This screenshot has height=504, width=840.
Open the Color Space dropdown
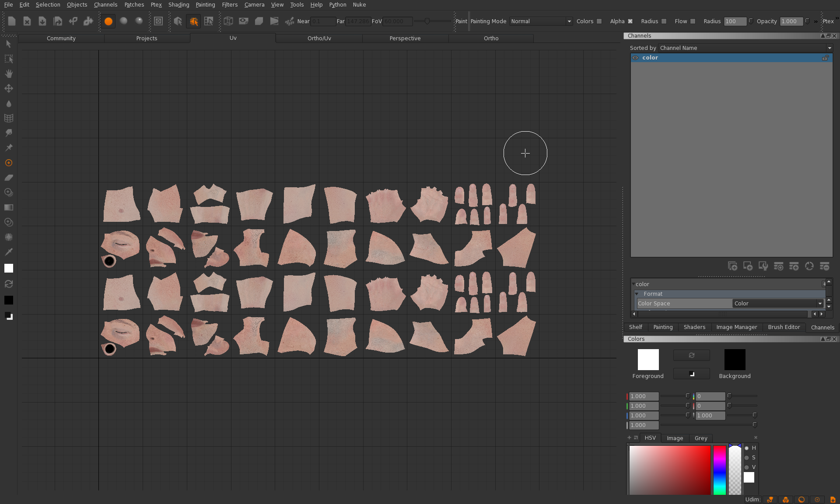click(778, 303)
